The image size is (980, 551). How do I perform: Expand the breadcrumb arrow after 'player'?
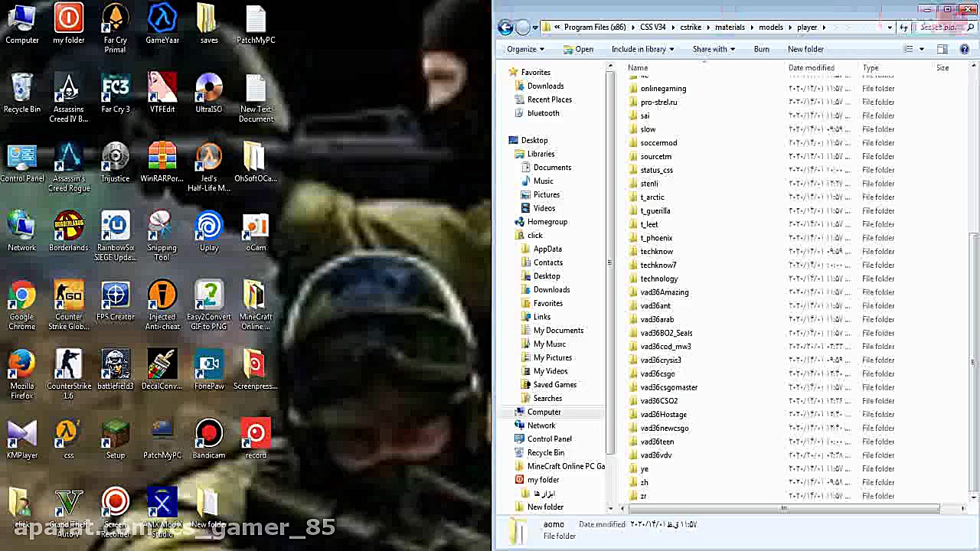coord(824,28)
